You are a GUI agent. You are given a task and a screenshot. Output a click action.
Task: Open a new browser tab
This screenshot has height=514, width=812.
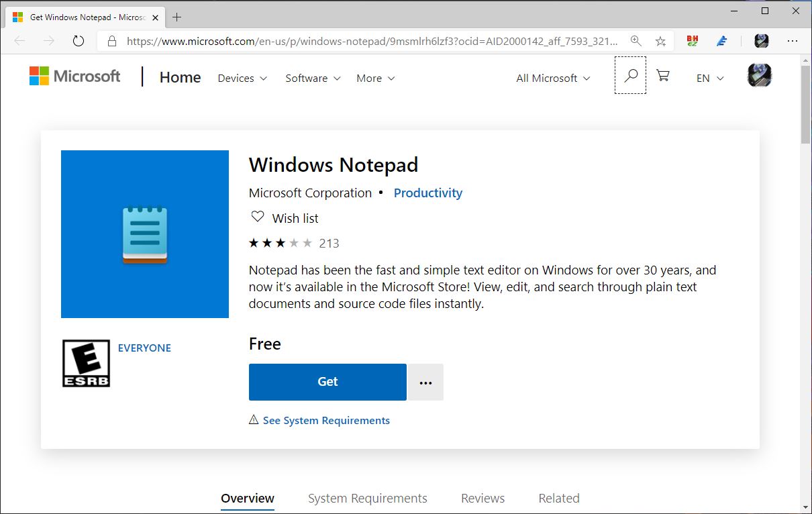(x=177, y=17)
